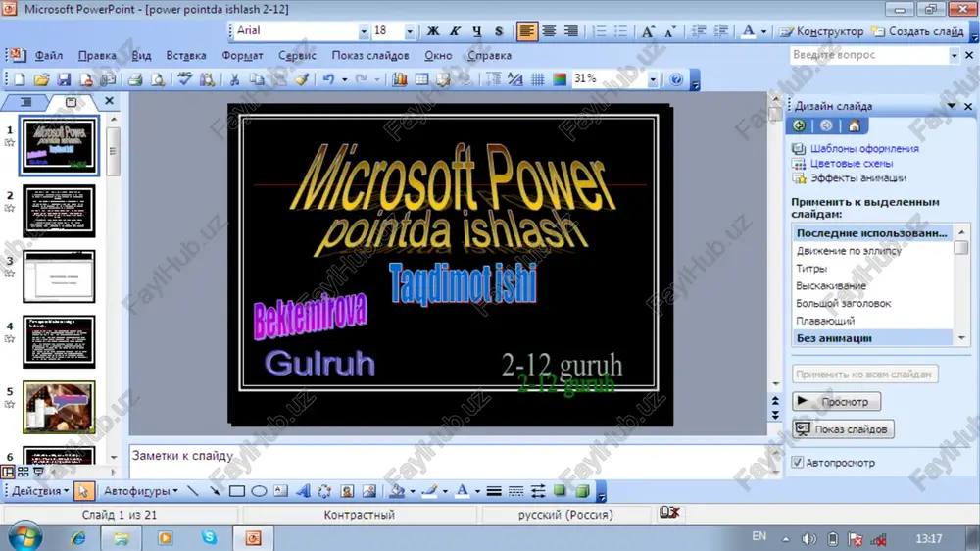Image resolution: width=980 pixels, height=551 pixels.
Task: Click the Создать слайд button
Action: point(917,31)
